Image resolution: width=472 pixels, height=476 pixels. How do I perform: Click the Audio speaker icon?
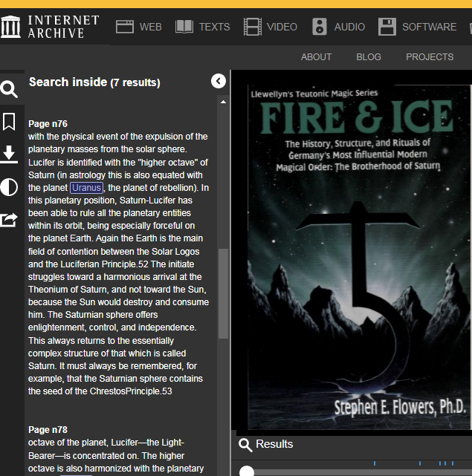[x=320, y=27]
